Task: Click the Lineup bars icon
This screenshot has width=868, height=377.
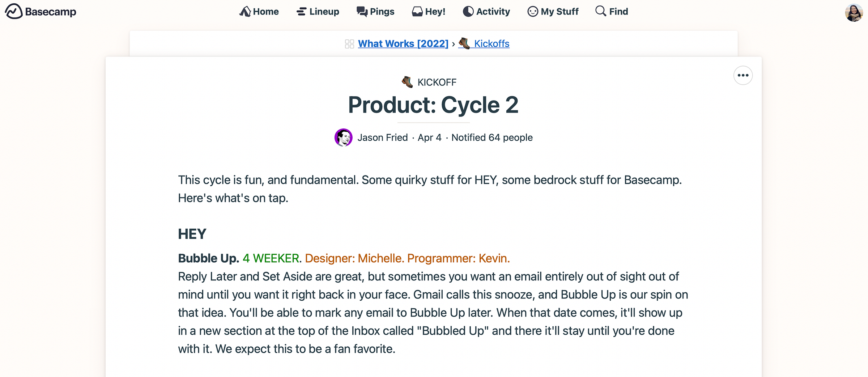Action: [x=301, y=12]
